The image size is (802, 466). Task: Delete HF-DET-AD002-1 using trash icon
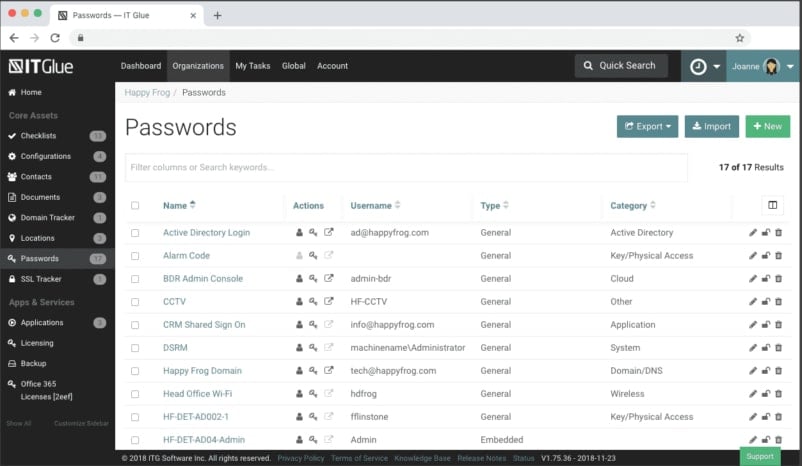click(x=778, y=417)
